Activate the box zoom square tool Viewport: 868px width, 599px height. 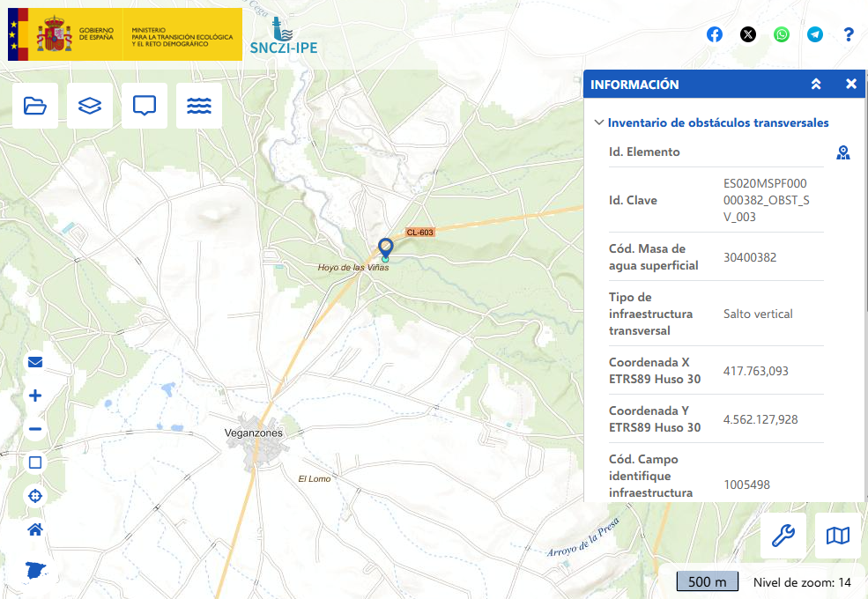coord(35,462)
